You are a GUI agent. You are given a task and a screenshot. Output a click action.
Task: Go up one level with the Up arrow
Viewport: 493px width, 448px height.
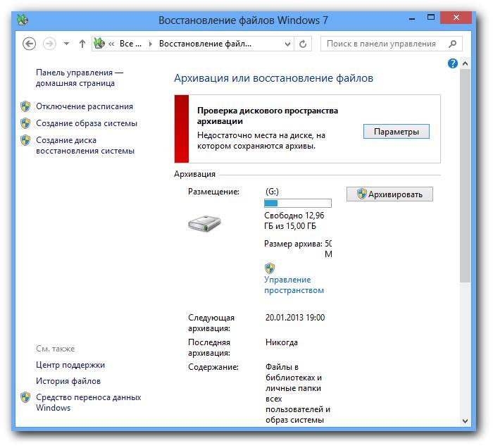click(x=82, y=44)
